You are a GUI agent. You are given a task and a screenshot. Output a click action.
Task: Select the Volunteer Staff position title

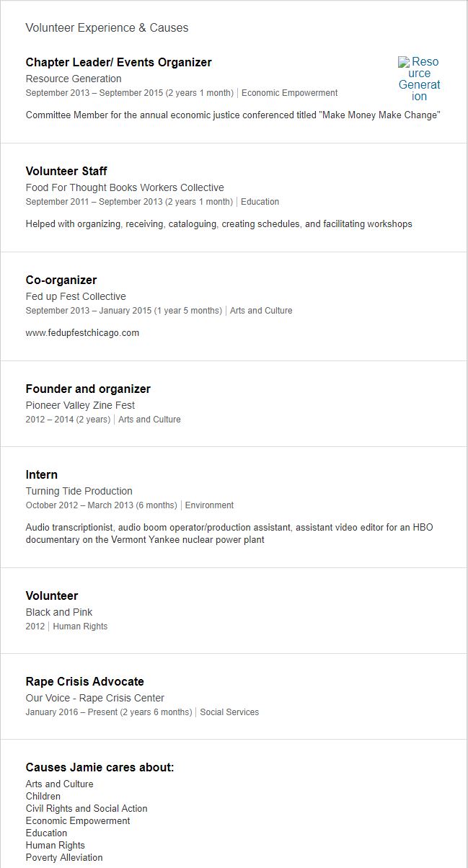coord(66,172)
